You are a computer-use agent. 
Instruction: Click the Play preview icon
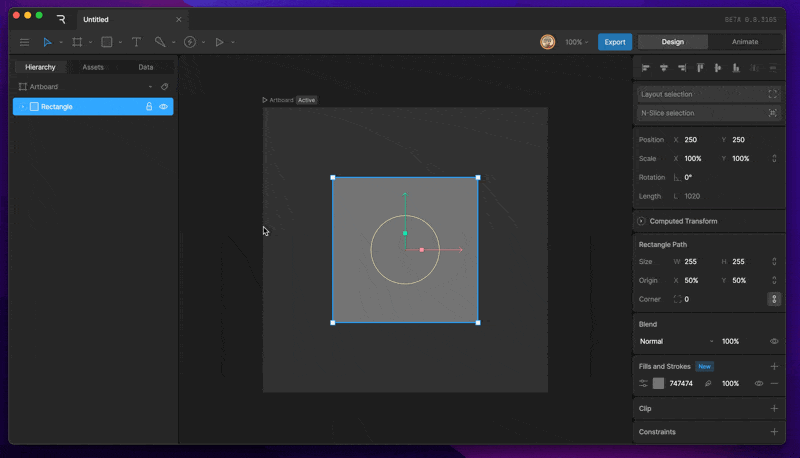219,42
